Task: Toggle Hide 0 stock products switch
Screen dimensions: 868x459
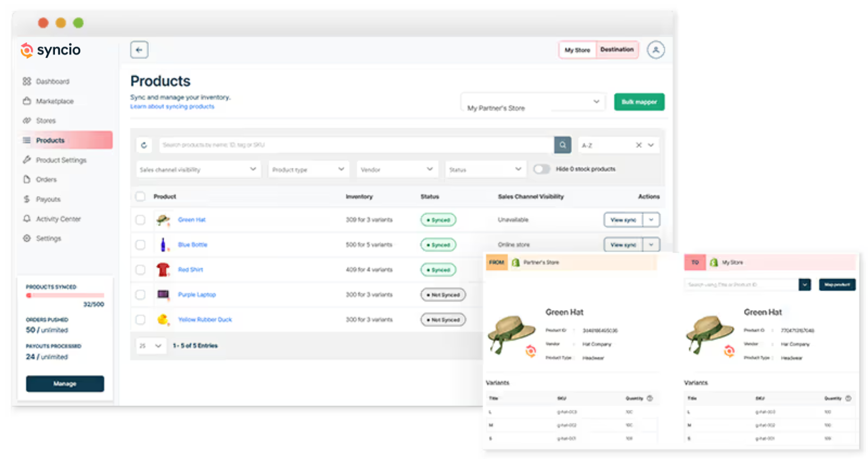Action: click(x=542, y=169)
